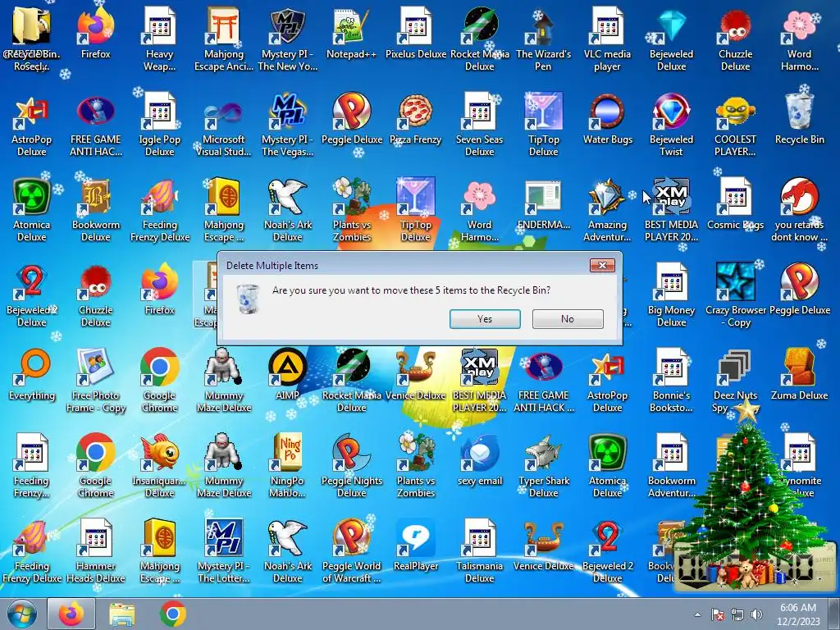Select the VLC media player shortcut
The image size is (840, 630).
click(x=607, y=39)
